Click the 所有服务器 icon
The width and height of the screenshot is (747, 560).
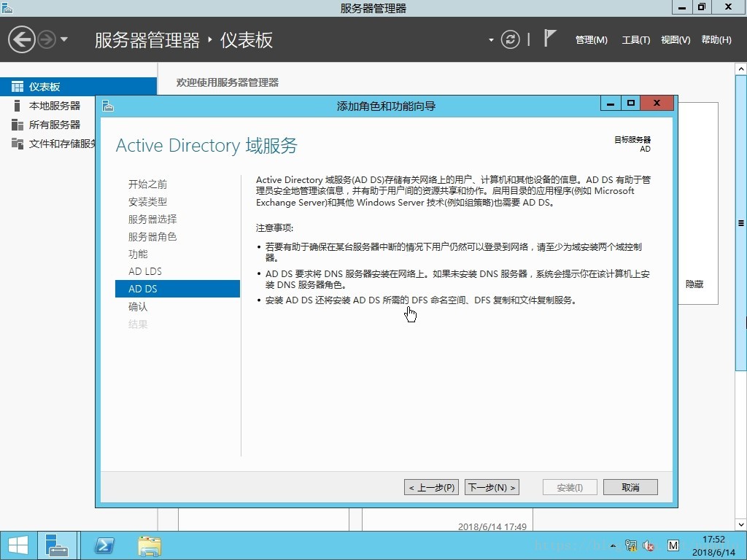click(18, 125)
